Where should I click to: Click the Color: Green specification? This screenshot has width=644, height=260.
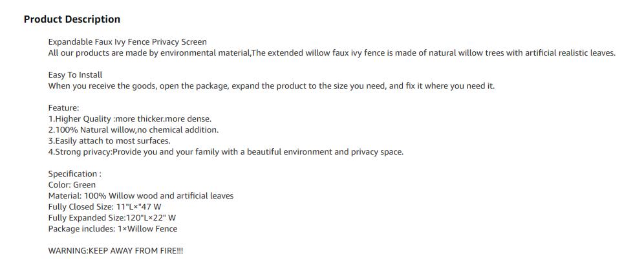point(72,185)
